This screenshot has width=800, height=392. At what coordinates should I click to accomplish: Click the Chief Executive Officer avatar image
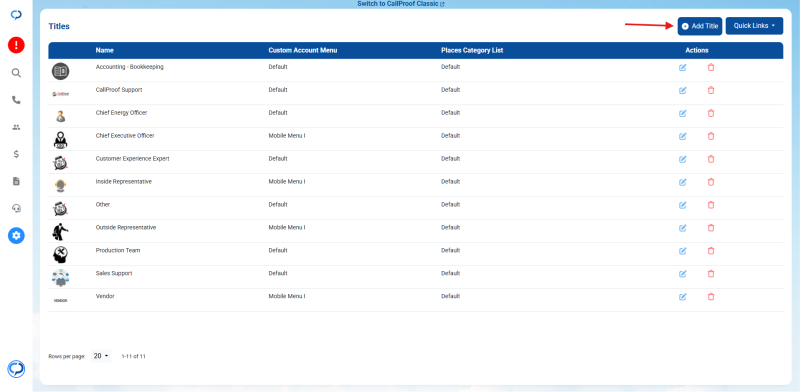[60, 140]
